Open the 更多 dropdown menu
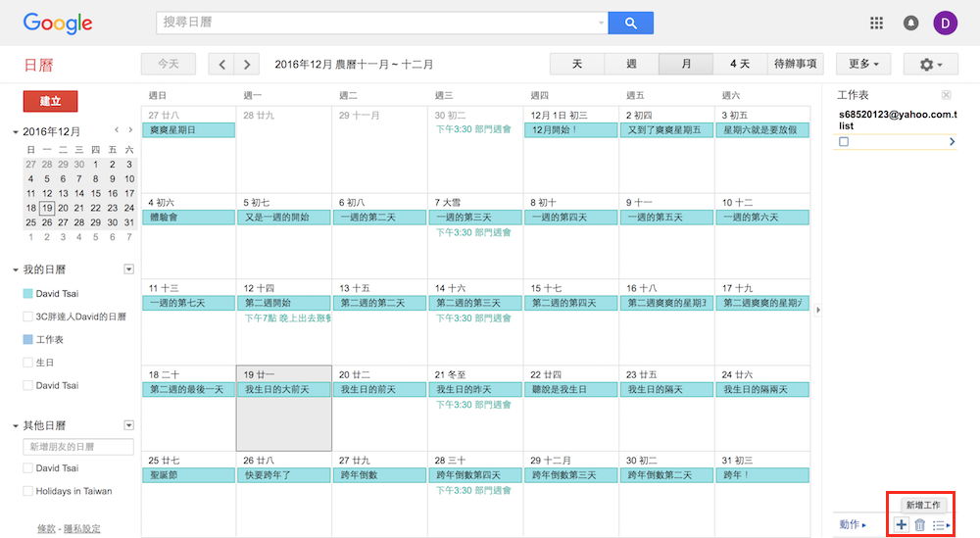980x538 pixels. (862, 65)
